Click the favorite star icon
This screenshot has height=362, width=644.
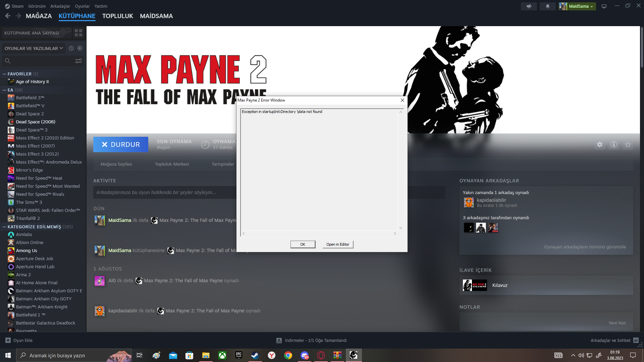point(628,144)
